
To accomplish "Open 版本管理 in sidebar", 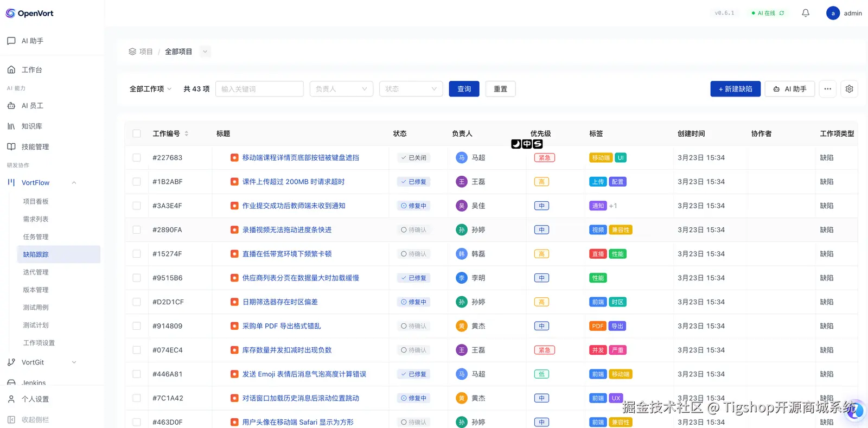I will click(36, 290).
